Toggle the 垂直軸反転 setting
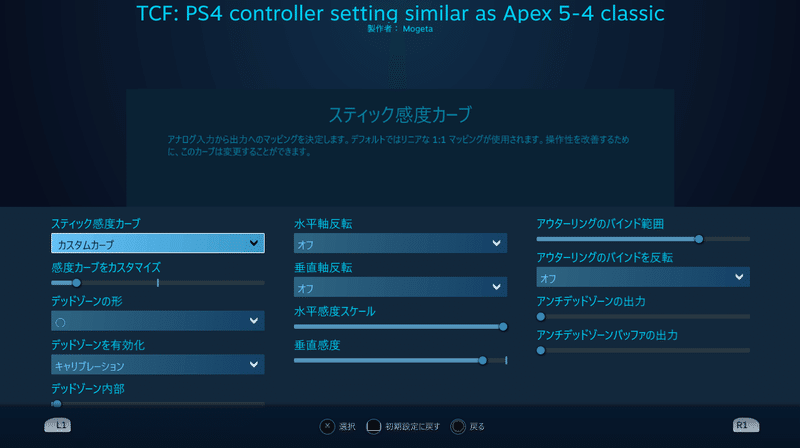Viewport: 800px width, 448px height. point(400,288)
